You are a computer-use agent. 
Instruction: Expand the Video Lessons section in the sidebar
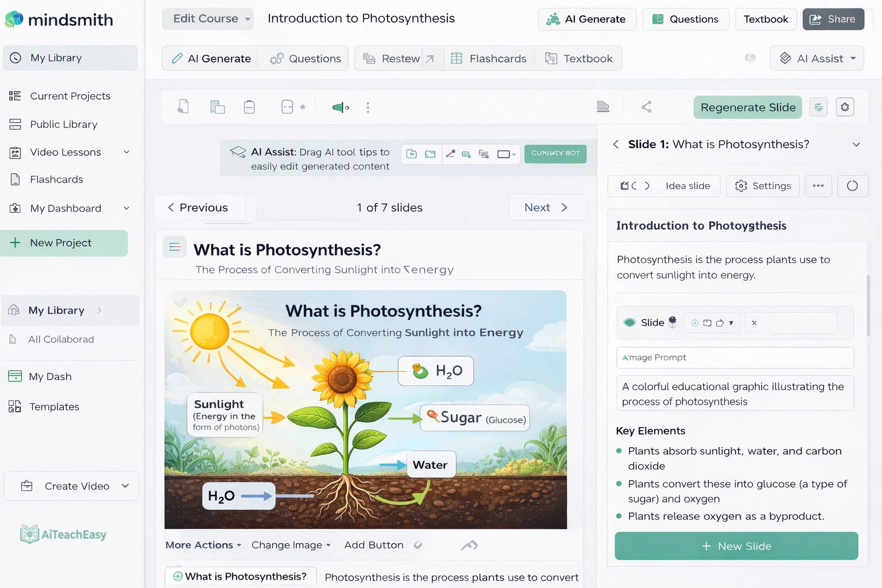click(x=126, y=152)
